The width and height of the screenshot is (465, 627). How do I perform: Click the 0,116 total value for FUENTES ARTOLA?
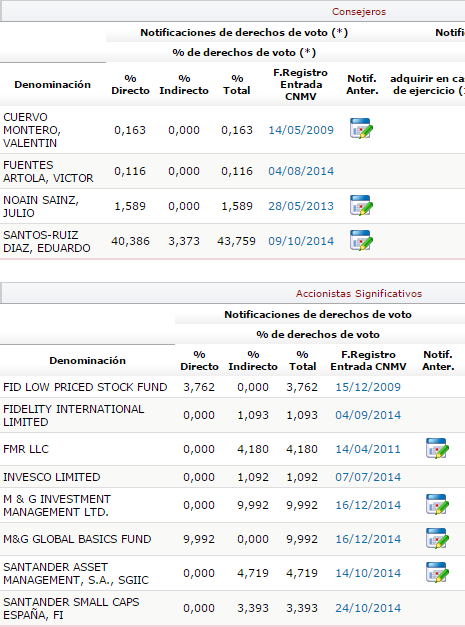pyautogui.click(x=237, y=171)
